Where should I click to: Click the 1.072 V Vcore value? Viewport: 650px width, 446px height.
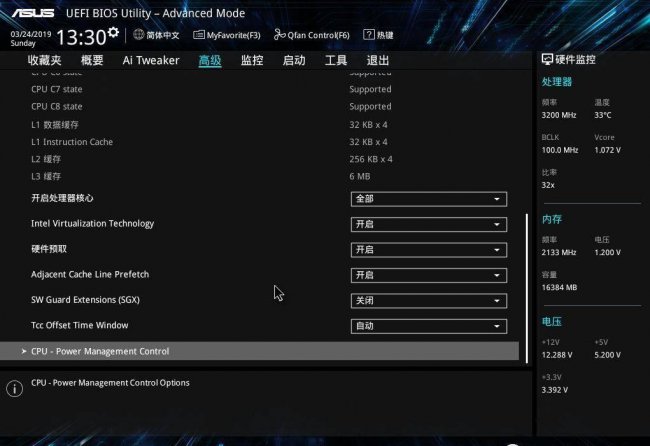coord(607,150)
